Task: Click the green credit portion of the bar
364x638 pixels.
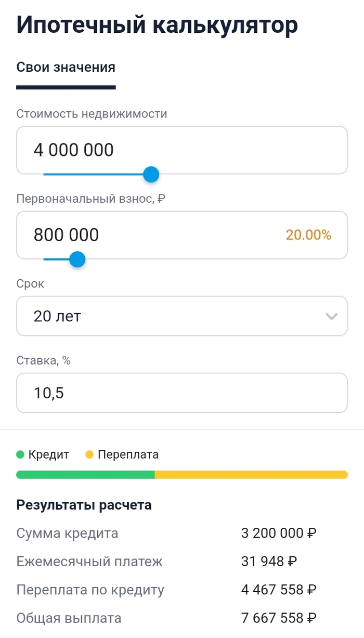Action: tap(86, 474)
